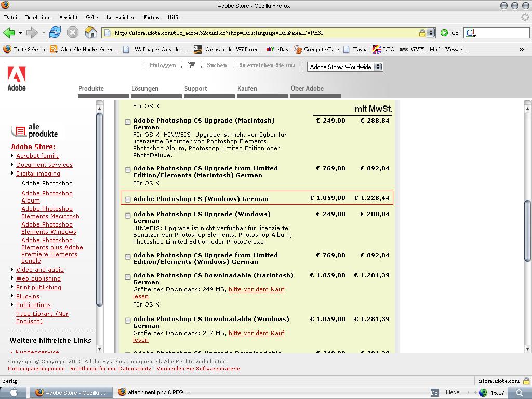The width and height of the screenshot is (532, 399).
Task: Click the Adobe logo
Action: [17, 79]
